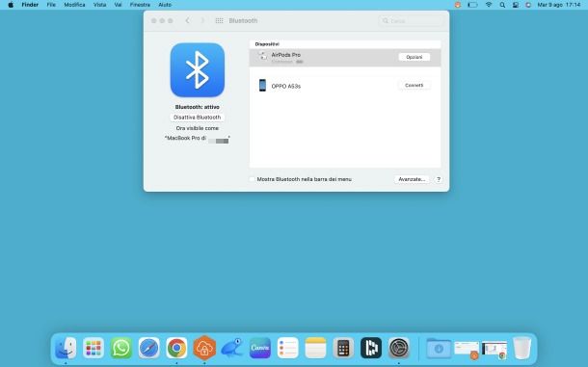The image size is (588, 367).
Task: Open the Vai menu
Action: pyautogui.click(x=118, y=5)
